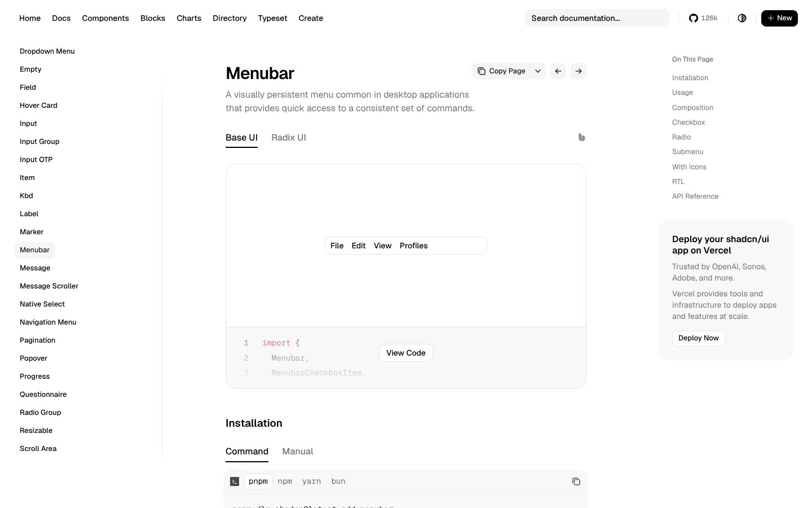Jump to Submenu section in page outline
Viewport: 812px width, 508px height.
(687, 152)
